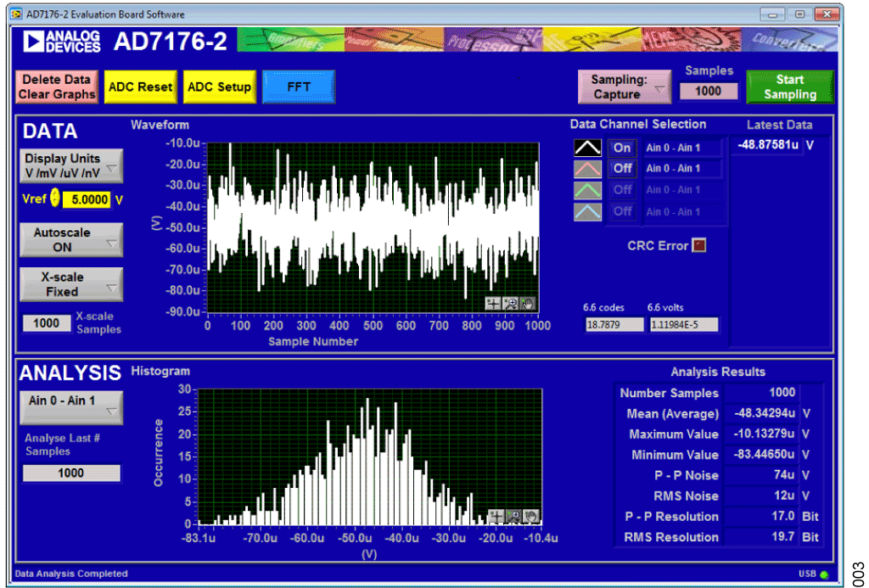Click the green plot color swatch
869x588 pixels.
click(x=588, y=190)
